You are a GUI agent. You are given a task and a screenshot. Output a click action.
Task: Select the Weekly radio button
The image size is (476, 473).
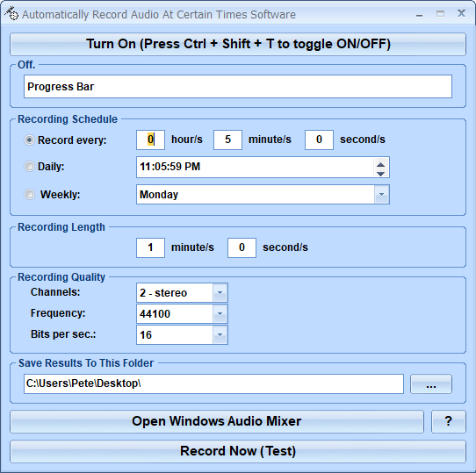coord(29,194)
